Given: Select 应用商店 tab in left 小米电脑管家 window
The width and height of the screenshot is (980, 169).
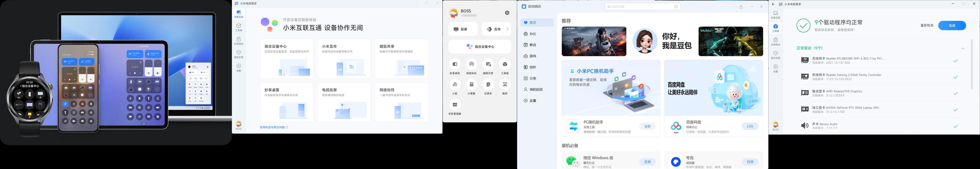Looking at the screenshot, I should click(x=238, y=41).
